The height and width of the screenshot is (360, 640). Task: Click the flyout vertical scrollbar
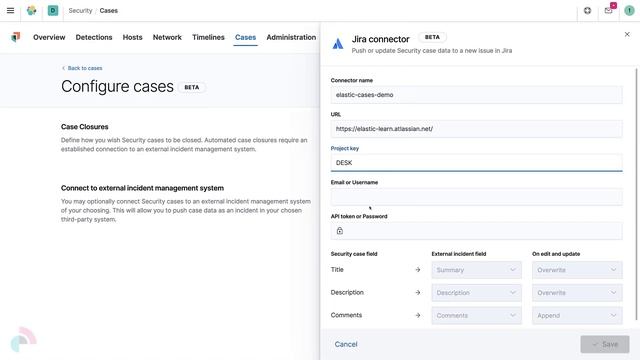(636, 194)
